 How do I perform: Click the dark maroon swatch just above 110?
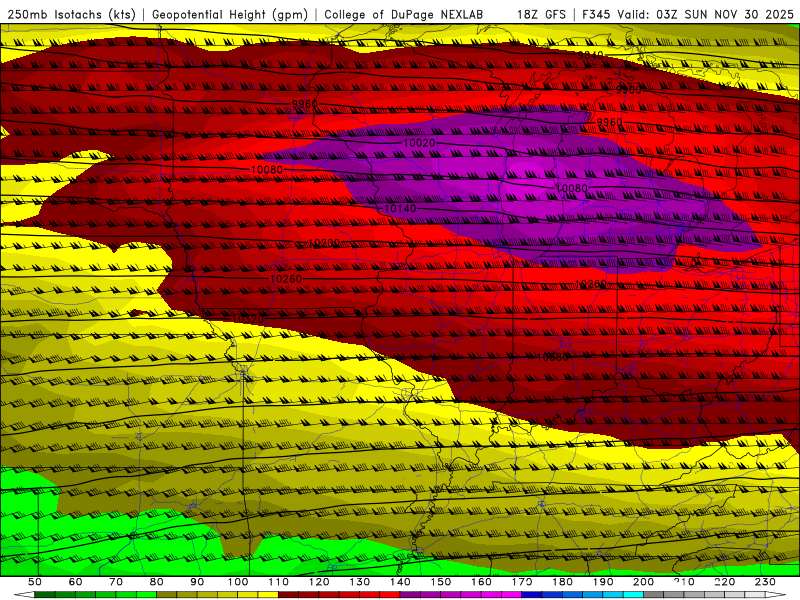coord(289,595)
